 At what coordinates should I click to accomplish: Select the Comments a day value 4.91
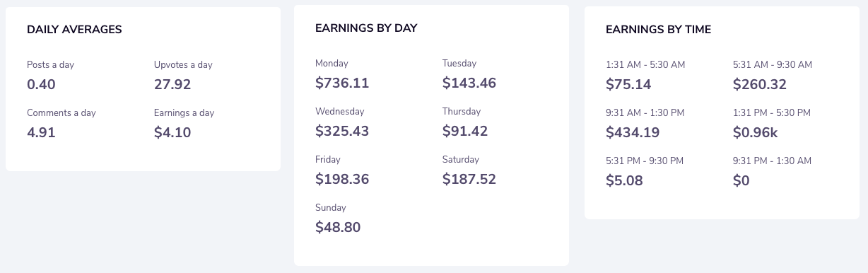[41, 133]
